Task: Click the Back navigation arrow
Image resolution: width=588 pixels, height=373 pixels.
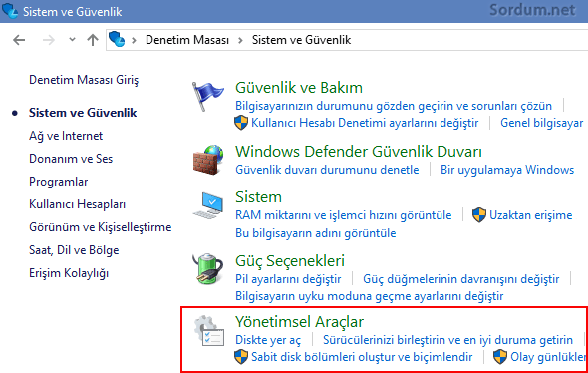Action: pos(19,40)
